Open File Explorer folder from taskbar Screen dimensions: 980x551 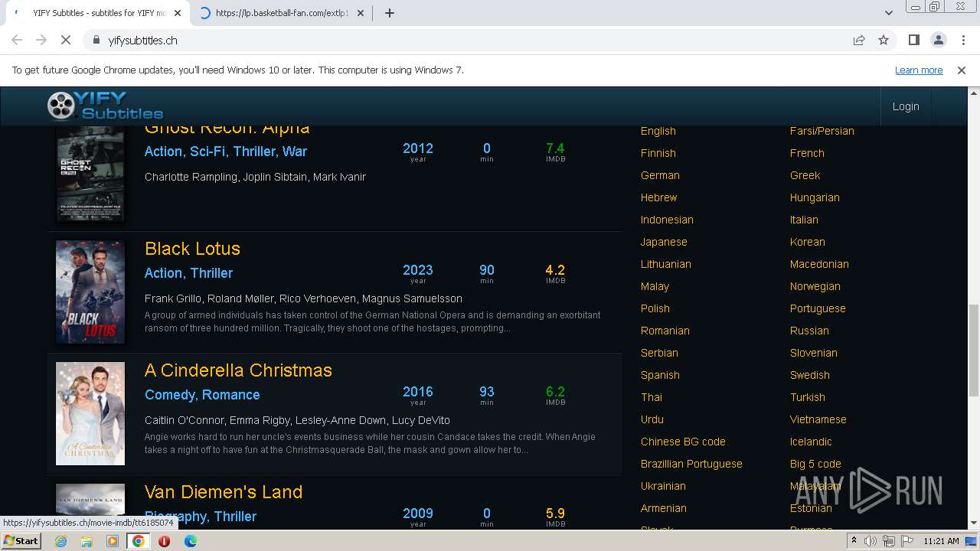tap(87, 541)
